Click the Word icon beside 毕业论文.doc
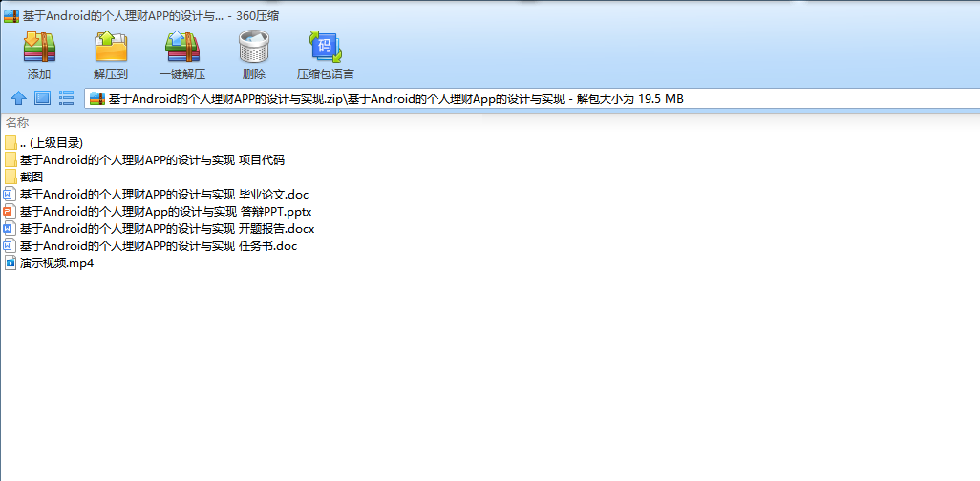The image size is (980, 481). 10,195
